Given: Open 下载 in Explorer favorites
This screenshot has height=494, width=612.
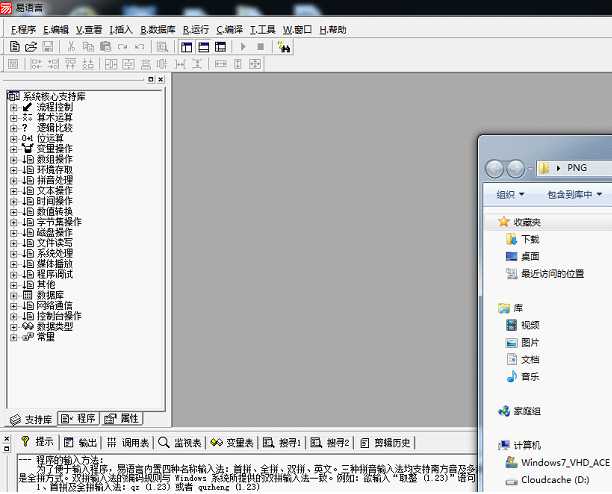Looking at the screenshot, I should (x=523, y=239).
